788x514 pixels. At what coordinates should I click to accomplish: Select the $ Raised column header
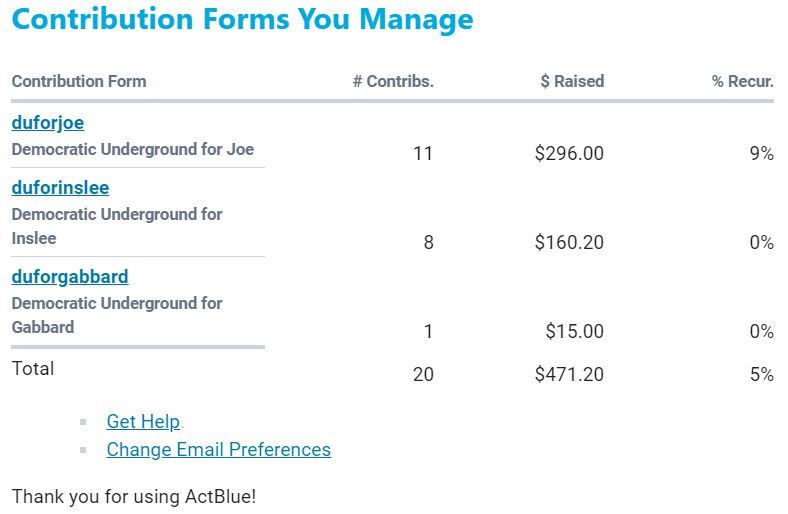[x=572, y=82]
